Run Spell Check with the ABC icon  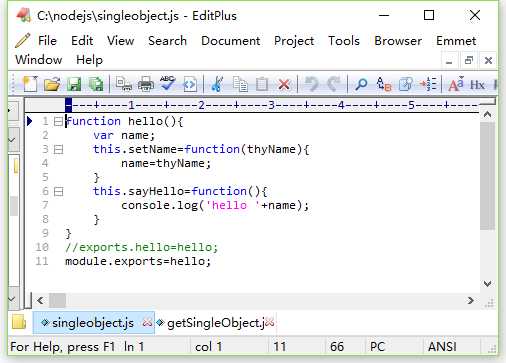coord(168,83)
